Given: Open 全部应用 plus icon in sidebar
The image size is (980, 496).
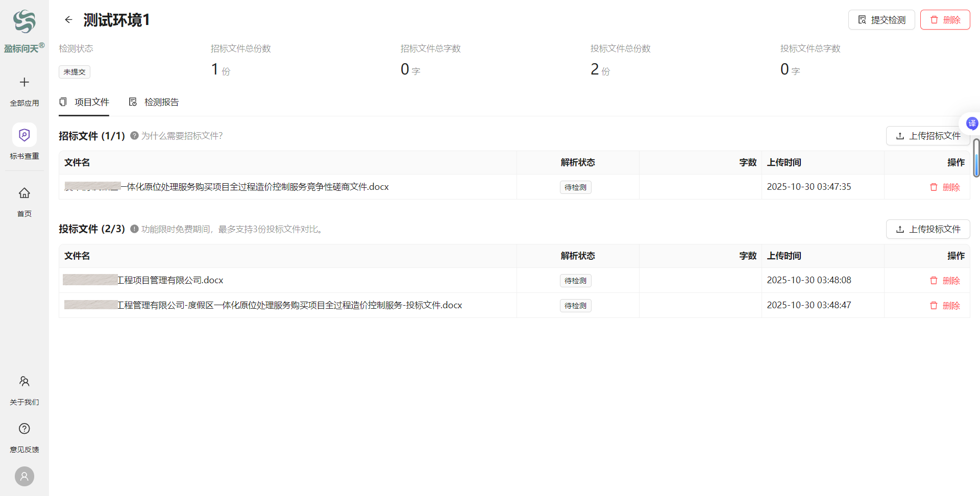Looking at the screenshot, I should pyautogui.click(x=24, y=82).
